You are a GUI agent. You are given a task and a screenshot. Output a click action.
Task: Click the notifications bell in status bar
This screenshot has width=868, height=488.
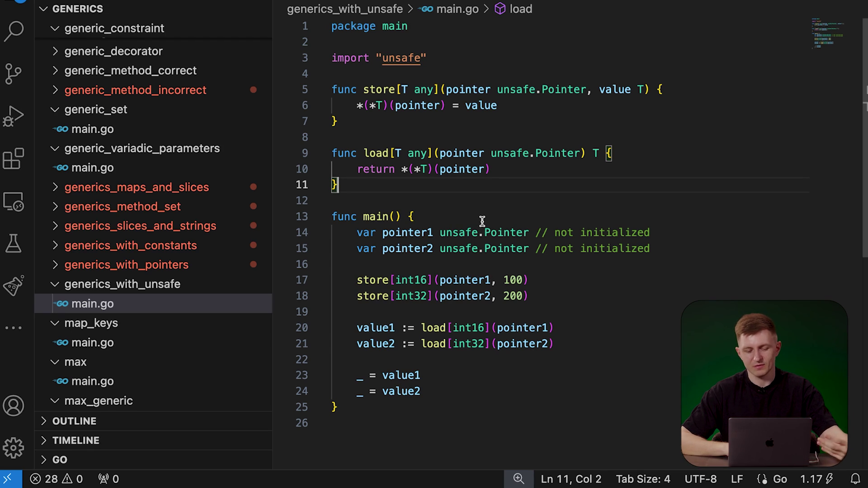point(855,479)
